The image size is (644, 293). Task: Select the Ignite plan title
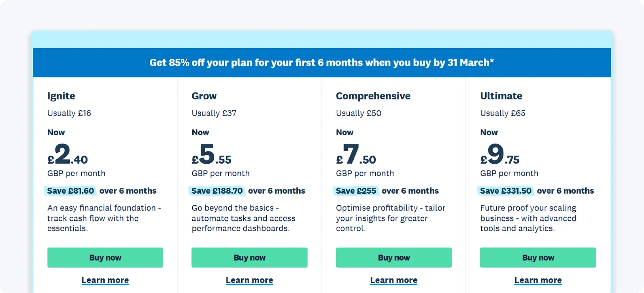pyautogui.click(x=61, y=96)
